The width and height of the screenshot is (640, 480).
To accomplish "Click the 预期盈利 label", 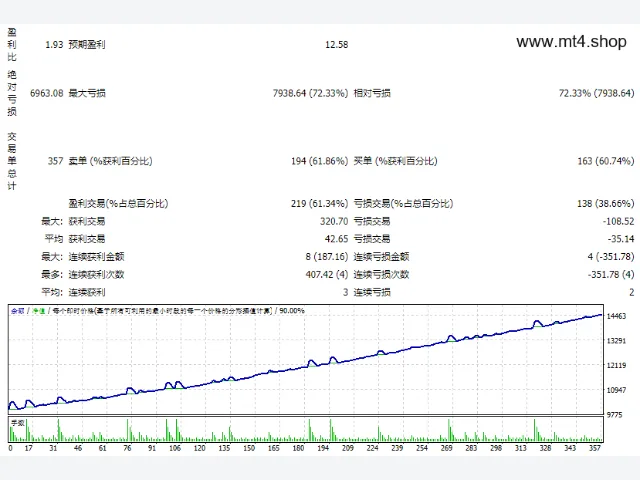I will pos(87,44).
